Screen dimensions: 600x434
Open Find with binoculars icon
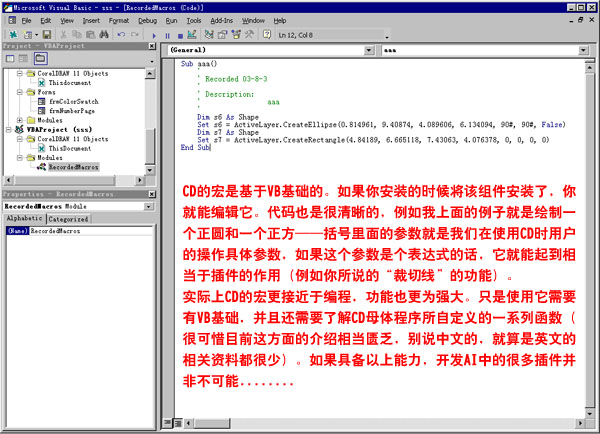[104, 35]
